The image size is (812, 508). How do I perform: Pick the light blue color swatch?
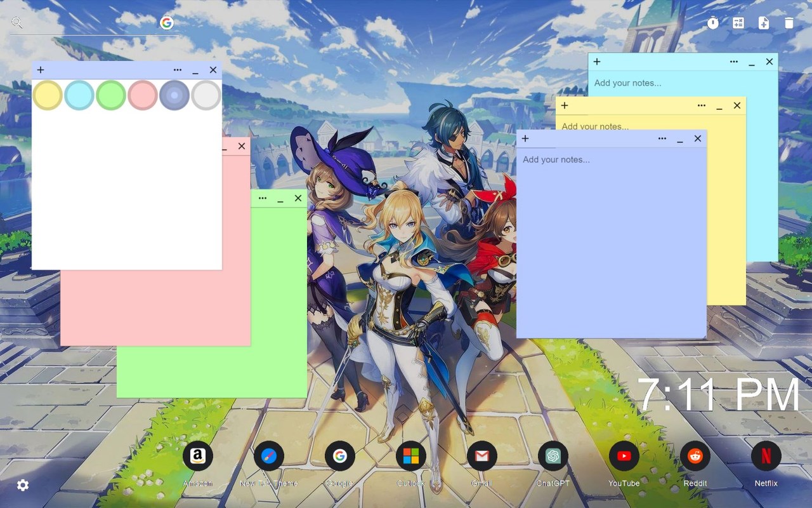[79, 95]
